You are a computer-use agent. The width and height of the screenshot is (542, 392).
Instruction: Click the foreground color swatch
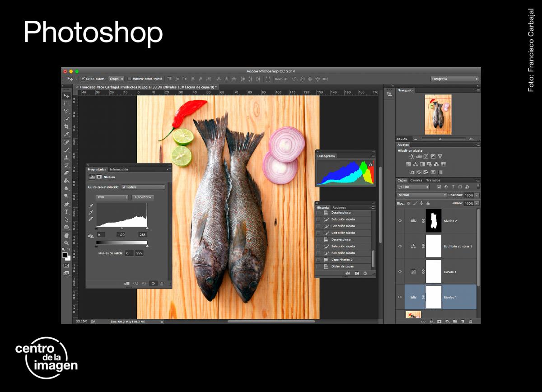(65, 255)
